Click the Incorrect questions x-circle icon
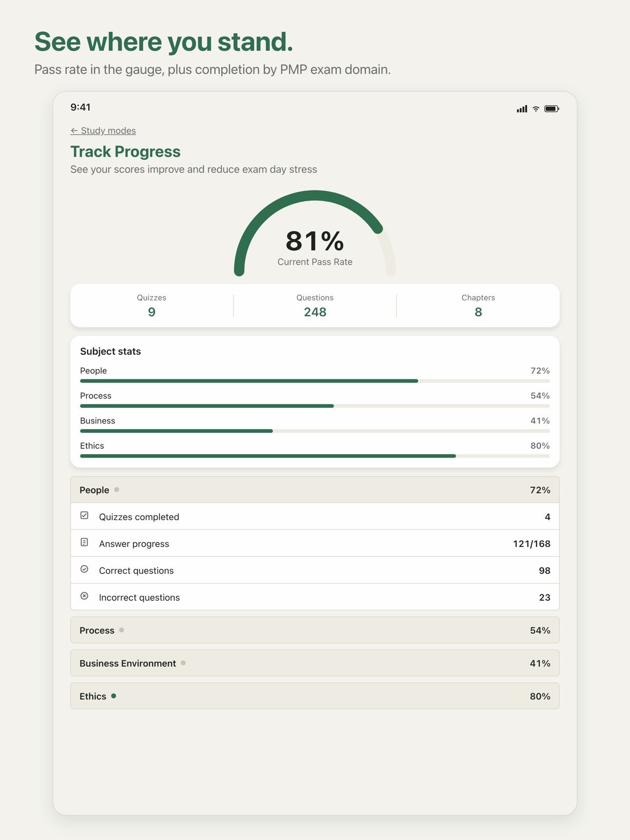The image size is (630, 840). pyautogui.click(x=84, y=596)
